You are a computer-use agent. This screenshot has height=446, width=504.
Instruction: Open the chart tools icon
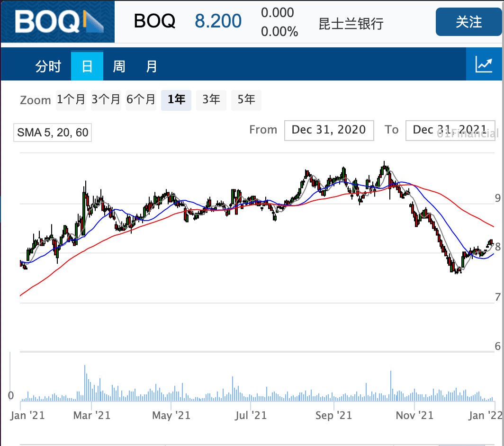(484, 64)
